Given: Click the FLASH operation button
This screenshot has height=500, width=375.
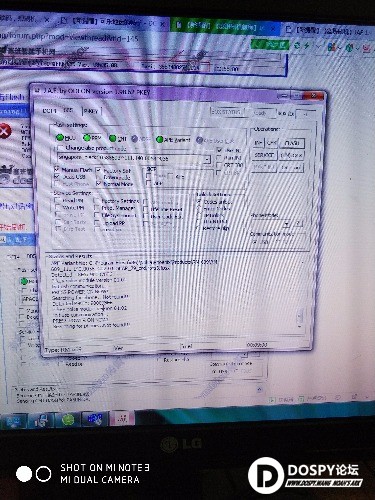Looking at the screenshot, I should [292, 143].
